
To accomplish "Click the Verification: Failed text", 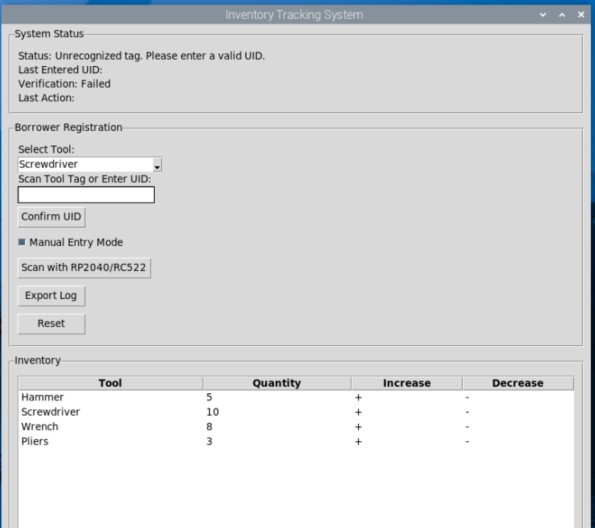I will (65, 84).
